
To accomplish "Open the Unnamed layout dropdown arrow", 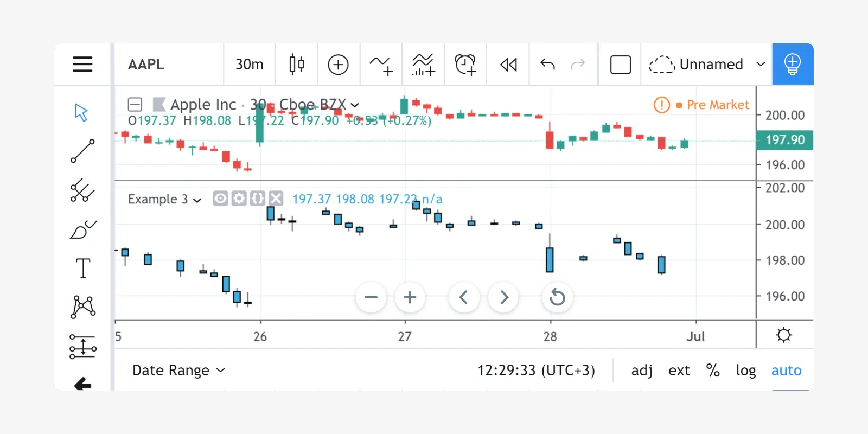I will coord(761,64).
